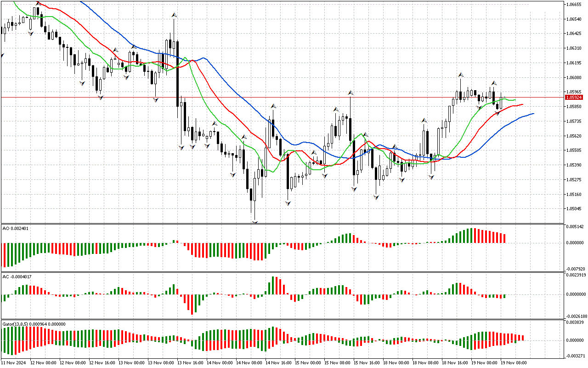Click the zero level on the AC scale
This screenshot has width=588, height=368.
tap(577, 294)
